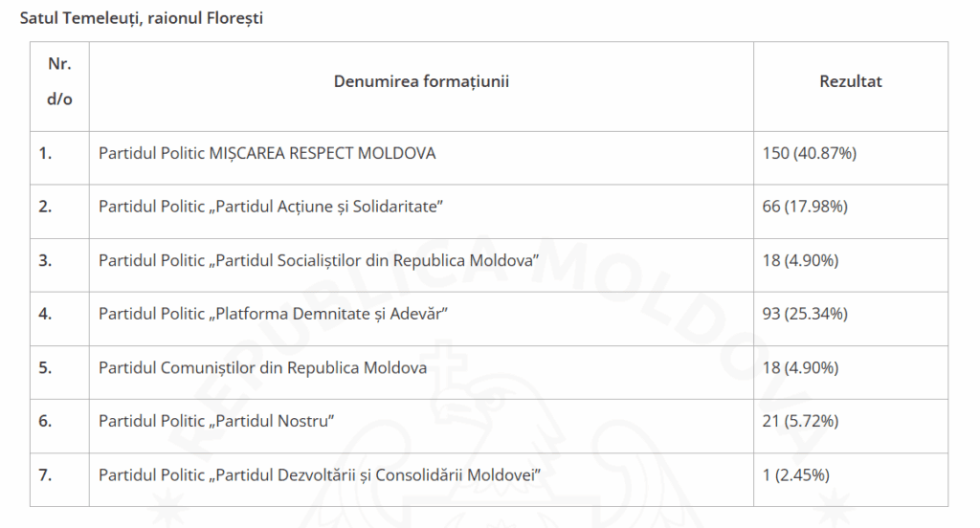Click the result 66 (17.98%)
This screenshot has height=528, width=980.
click(805, 207)
